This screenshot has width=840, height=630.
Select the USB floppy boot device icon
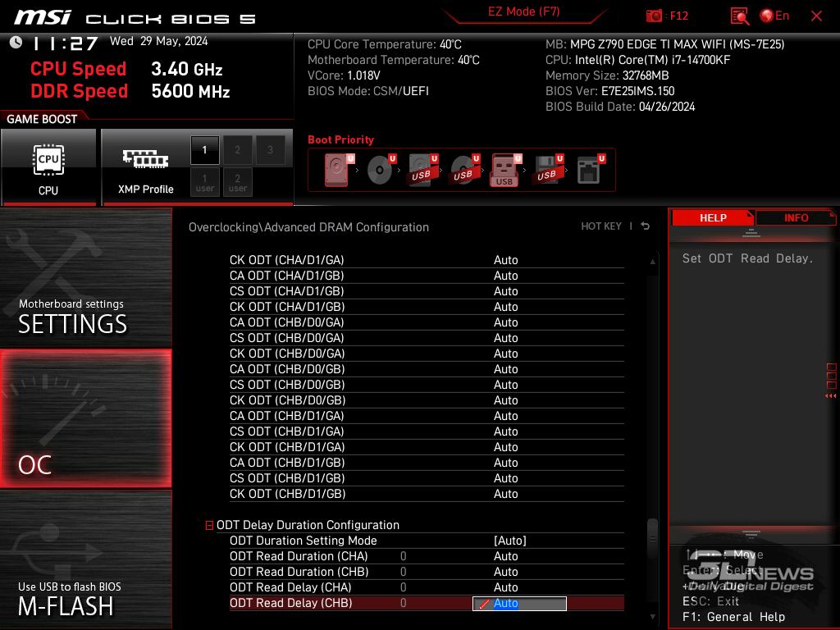[x=547, y=170]
